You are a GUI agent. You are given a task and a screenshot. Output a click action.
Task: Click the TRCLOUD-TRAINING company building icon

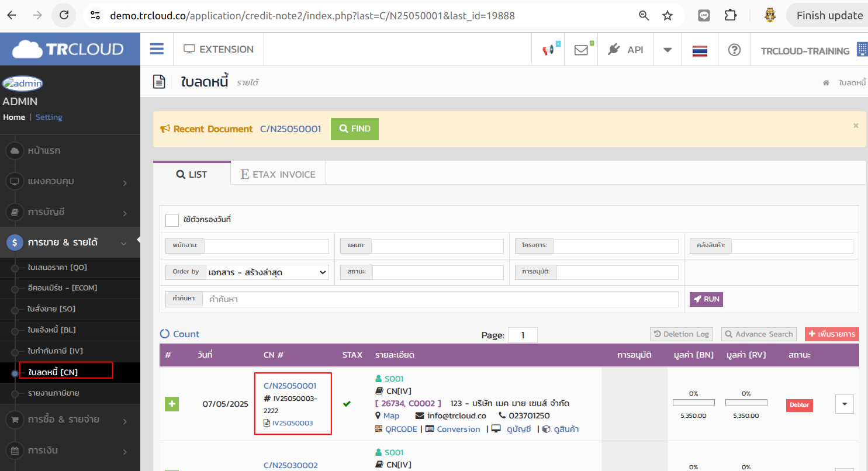(x=862, y=50)
